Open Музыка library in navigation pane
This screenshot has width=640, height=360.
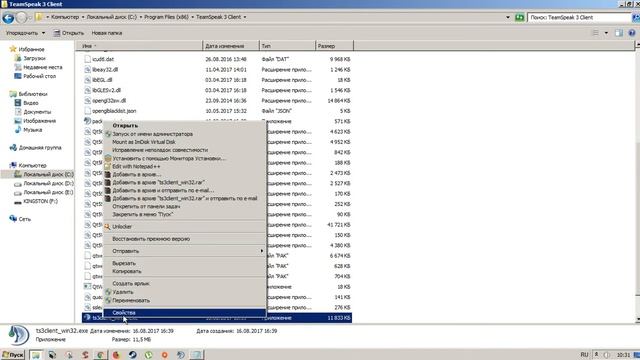32,130
